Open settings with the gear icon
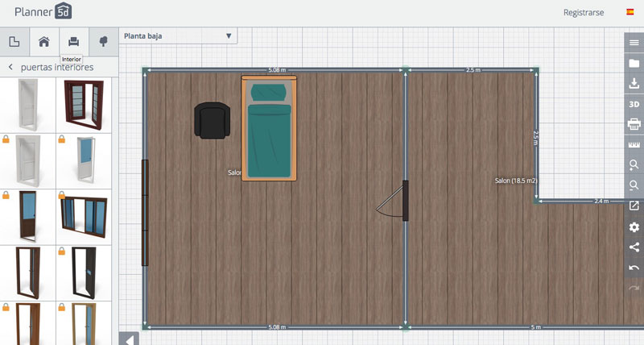 pyautogui.click(x=634, y=227)
